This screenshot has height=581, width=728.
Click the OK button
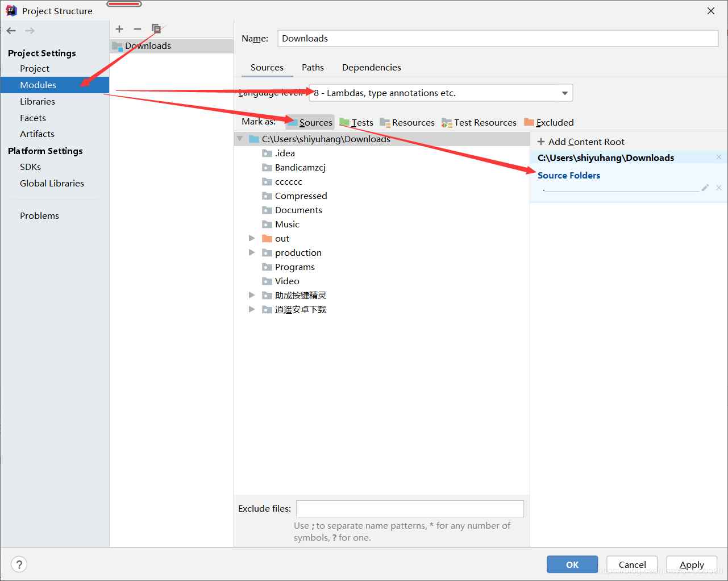(x=572, y=565)
